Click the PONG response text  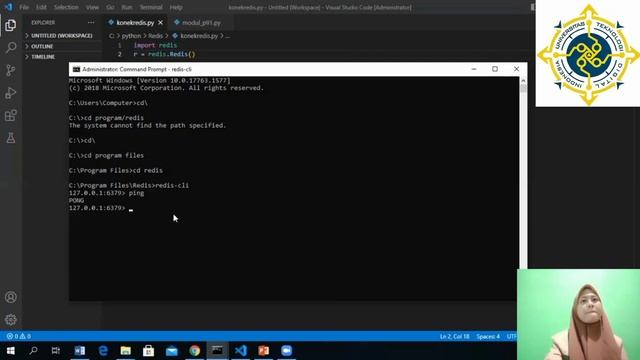[x=76, y=200]
